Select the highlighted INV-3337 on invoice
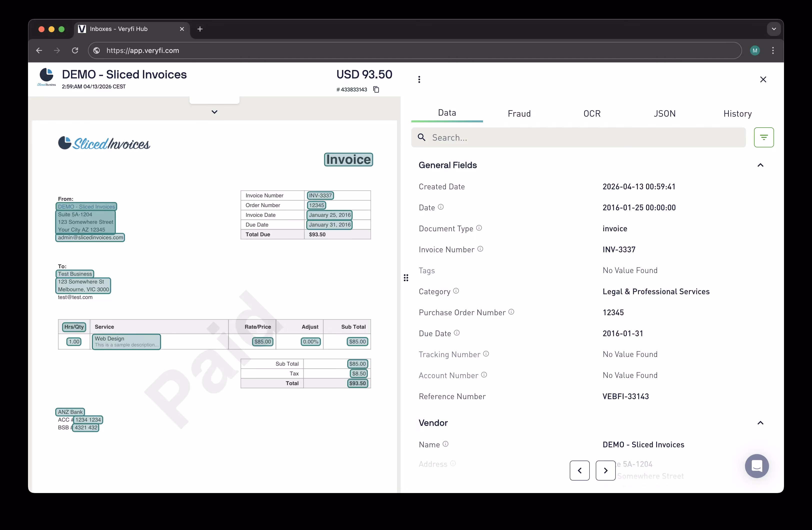Viewport: 812px width, 530px height. [320, 195]
